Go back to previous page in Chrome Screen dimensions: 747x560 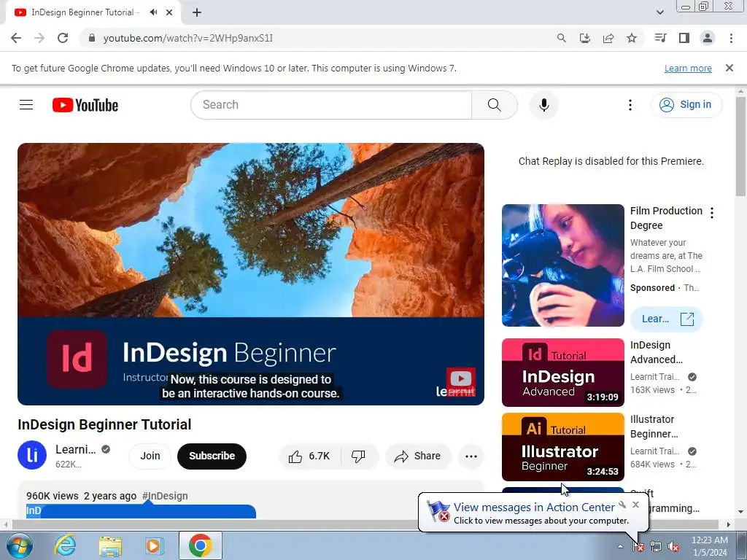[16, 38]
